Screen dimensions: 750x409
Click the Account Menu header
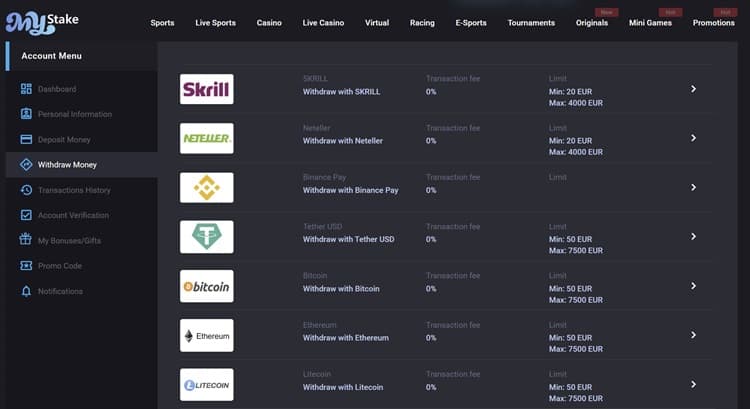pyautogui.click(x=51, y=56)
